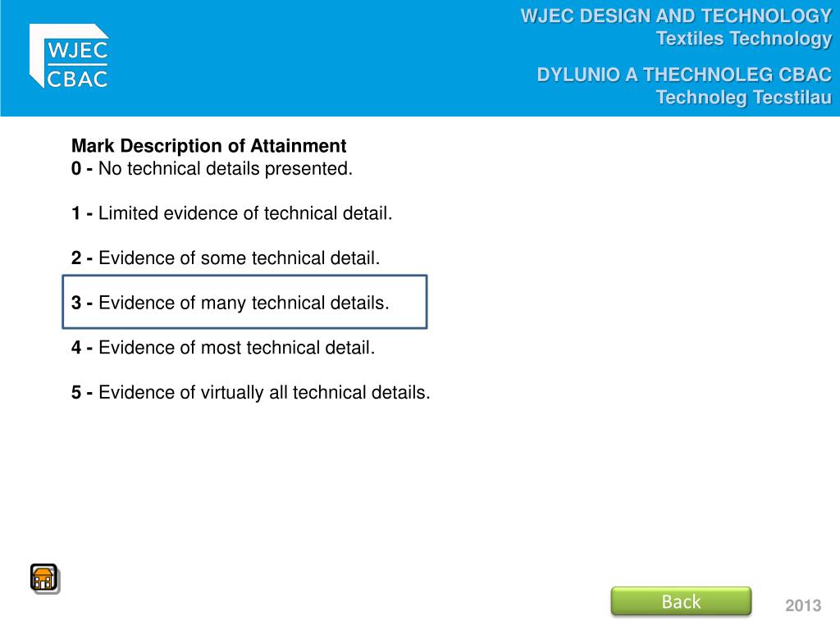Click the 'Technoleg Tecstilau' Welsh subtitle
Image resolution: width=840 pixels, height=630 pixels.
pyautogui.click(x=744, y=98)
